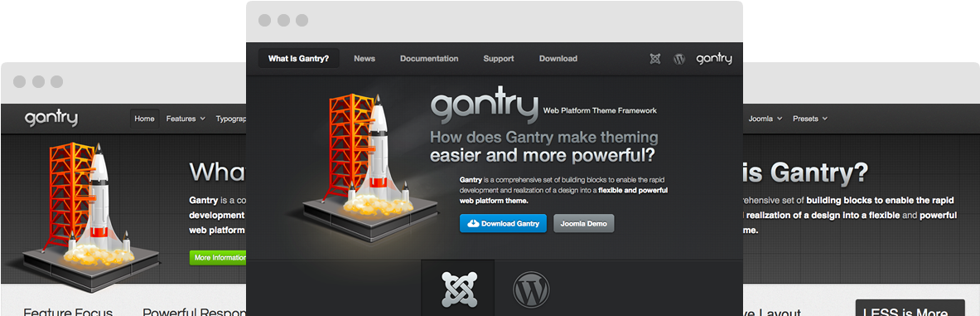Select the large Joomla platform tile

(458, 289)
